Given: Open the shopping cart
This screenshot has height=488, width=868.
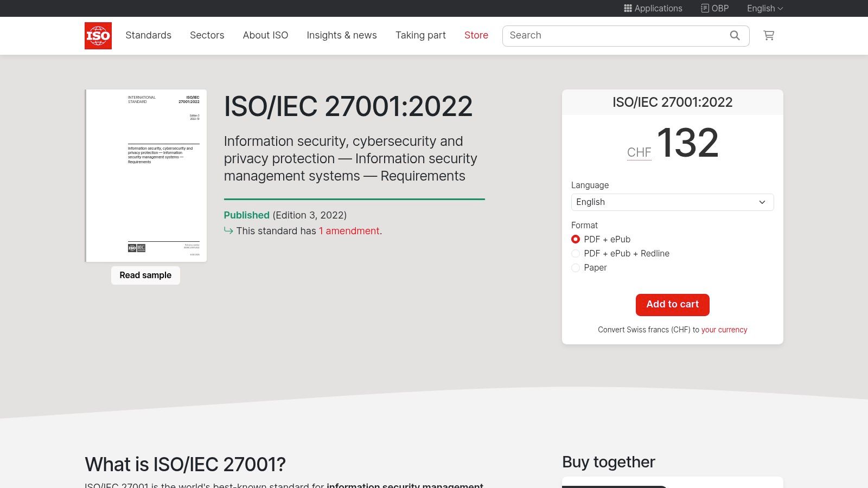Looking at the screenshot, I should [x=769, y=35].
